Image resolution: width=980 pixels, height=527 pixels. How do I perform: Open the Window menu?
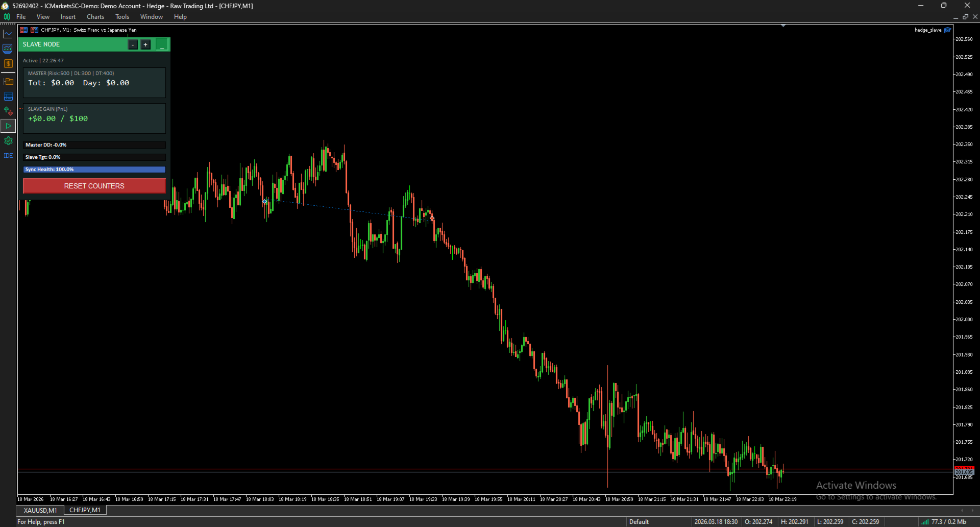point(152,17)
